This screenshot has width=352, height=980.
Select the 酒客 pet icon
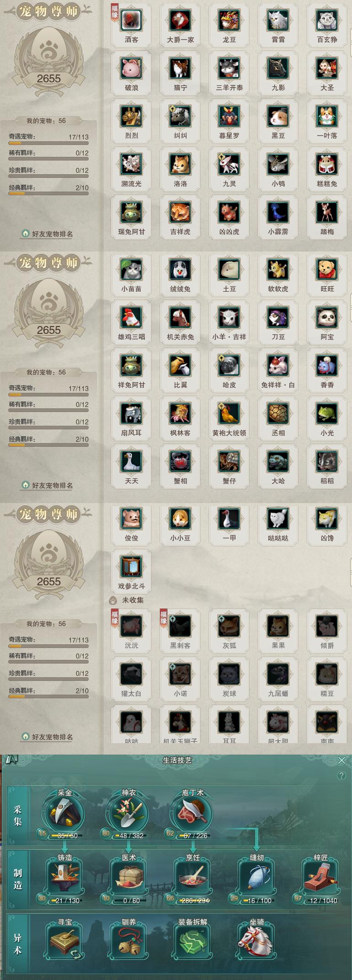131,21
